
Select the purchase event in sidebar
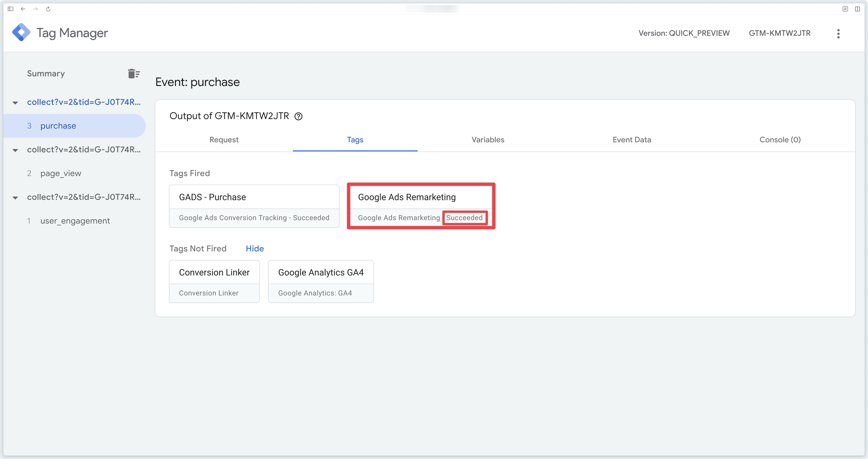(74, 126)
